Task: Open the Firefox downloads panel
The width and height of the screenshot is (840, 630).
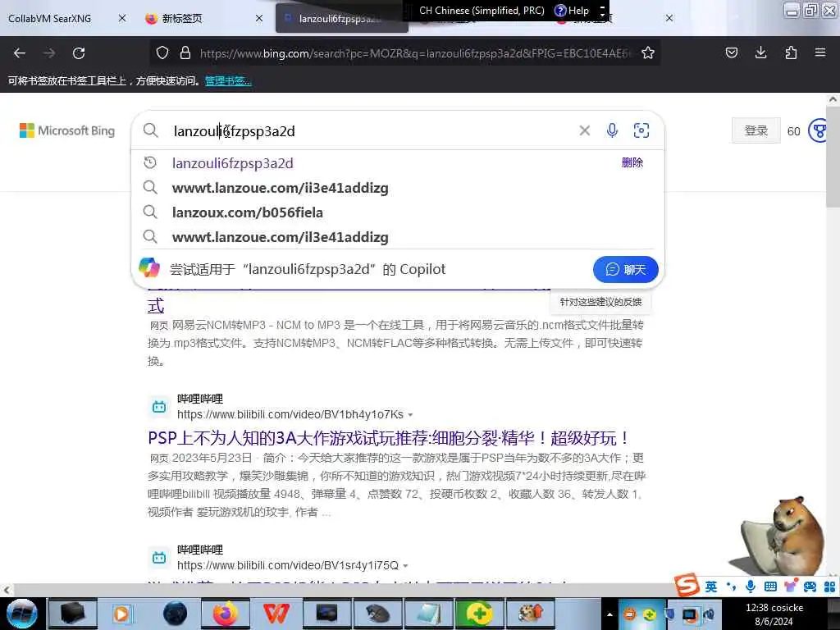Action: [760, 52]
